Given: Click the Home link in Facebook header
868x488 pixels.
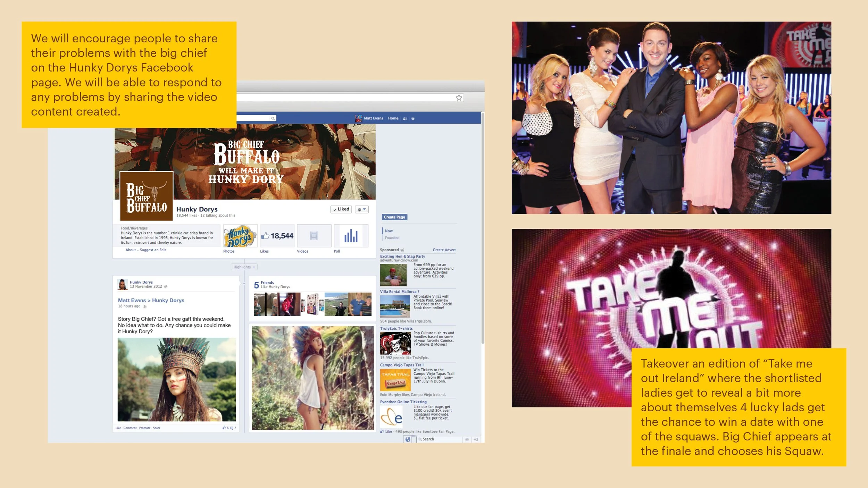Looking at the screenshot, I should (x=393, y=118).
